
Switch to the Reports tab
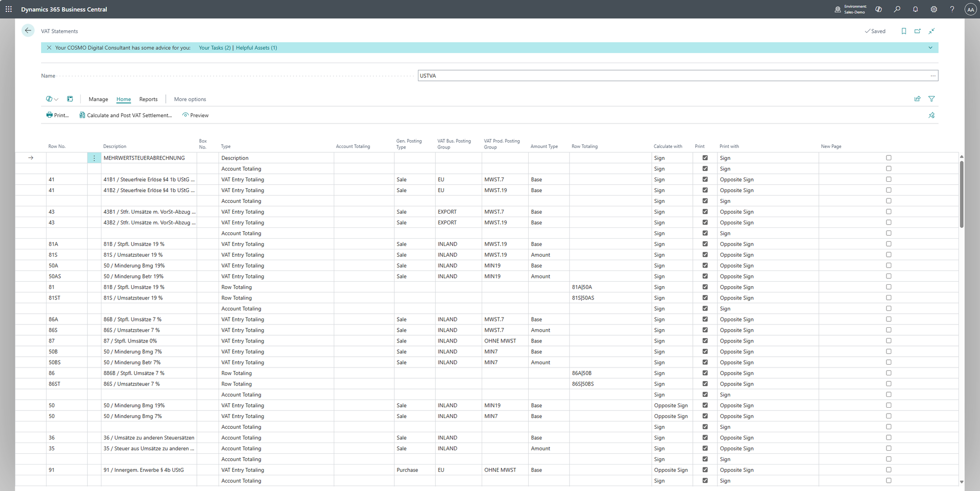coord(148,99)
